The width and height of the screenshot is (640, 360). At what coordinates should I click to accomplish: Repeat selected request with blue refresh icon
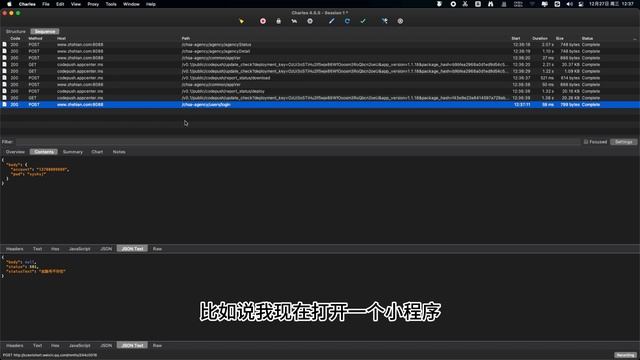pos(347,21)
